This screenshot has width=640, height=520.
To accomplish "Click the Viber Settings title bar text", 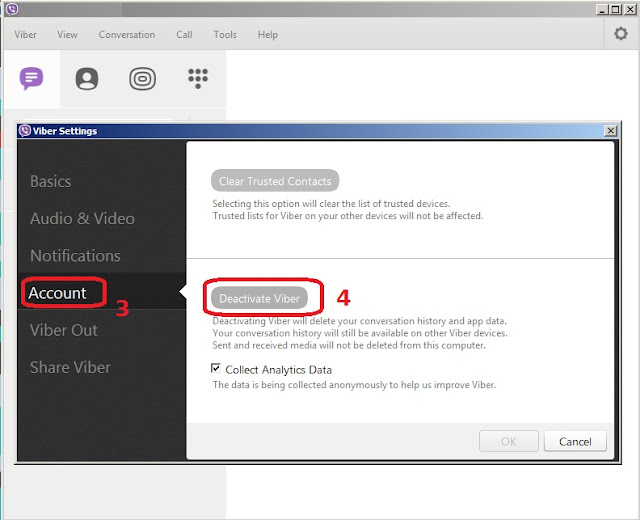I will pyautogui.click(x=65, y=131).
